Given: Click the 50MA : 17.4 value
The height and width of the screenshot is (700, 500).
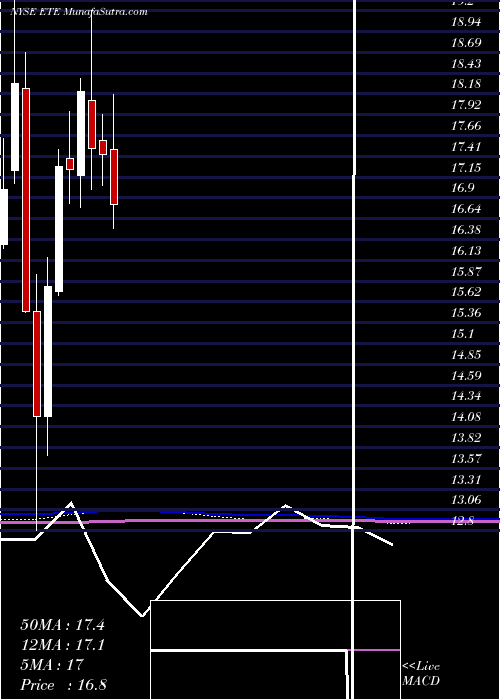Looking at the screenshot, I should [63, 625].
